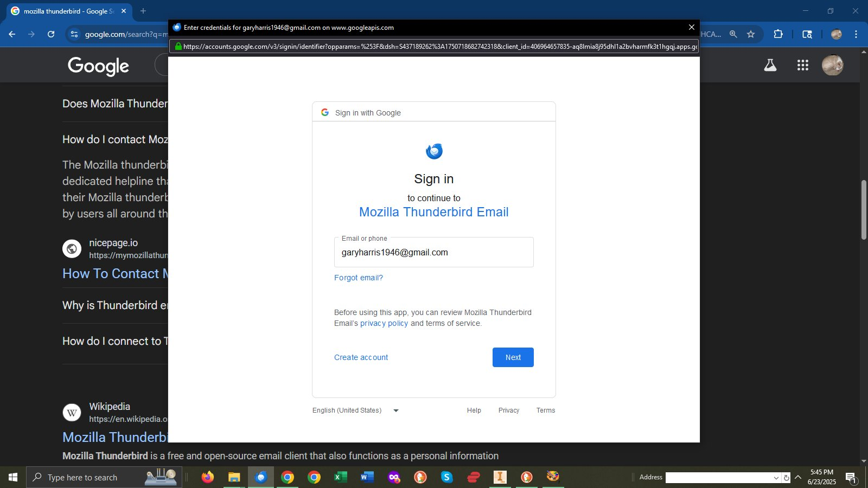Screen dimensions: 868x488
Task: Click the Chrome profile avatar in toolbar
Action: click(x=837, y=34)
